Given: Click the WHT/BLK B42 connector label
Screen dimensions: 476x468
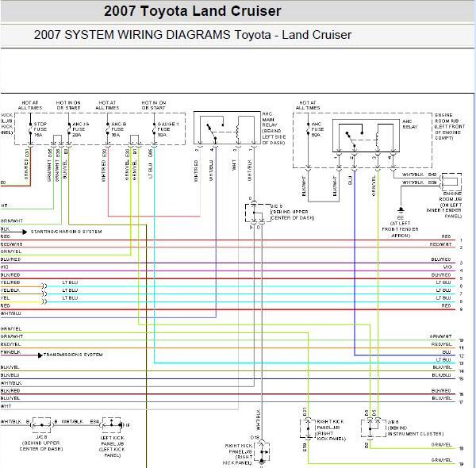Looking at the screenshot, I should [x=419, y=175].
